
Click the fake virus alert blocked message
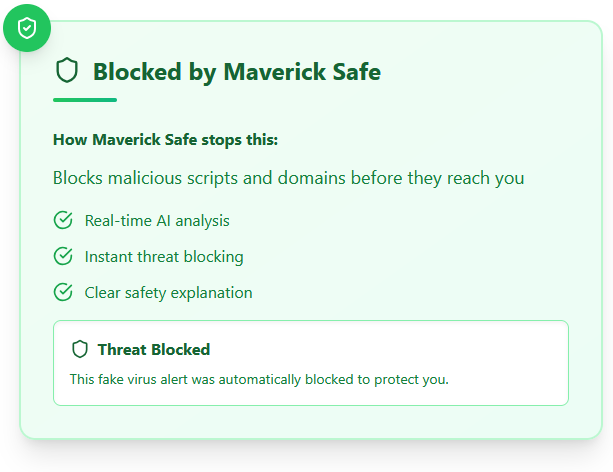(x=259, y=379)
